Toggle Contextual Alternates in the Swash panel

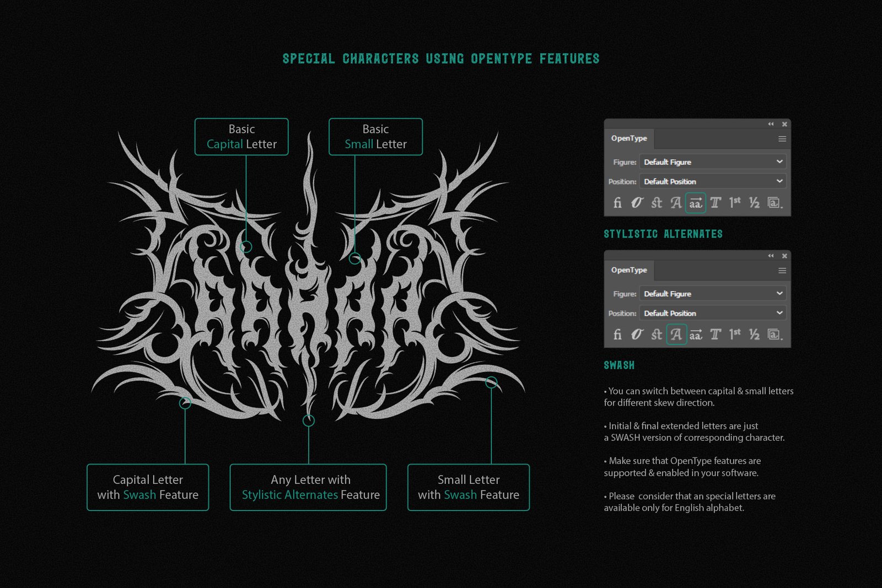pyautogui.click(x=637, y=335)
